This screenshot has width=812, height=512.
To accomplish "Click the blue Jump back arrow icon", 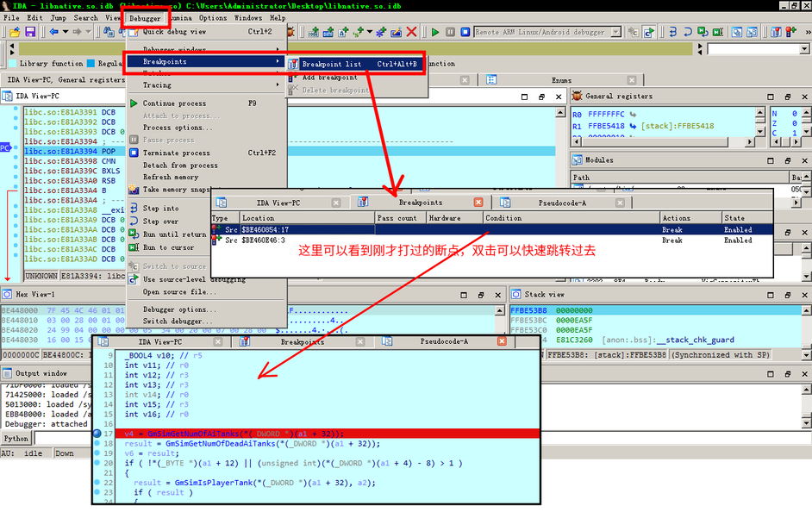I will tap(53, 32).
